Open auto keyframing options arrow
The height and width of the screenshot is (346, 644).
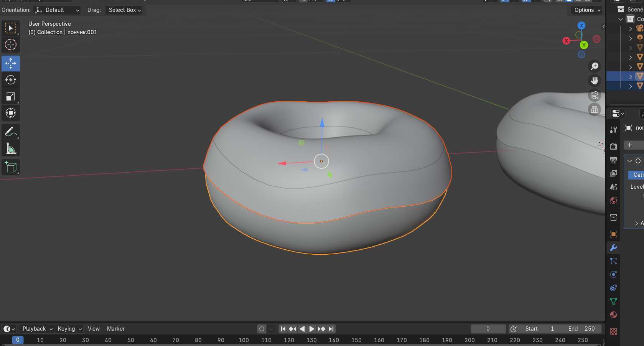click(271, 329)
